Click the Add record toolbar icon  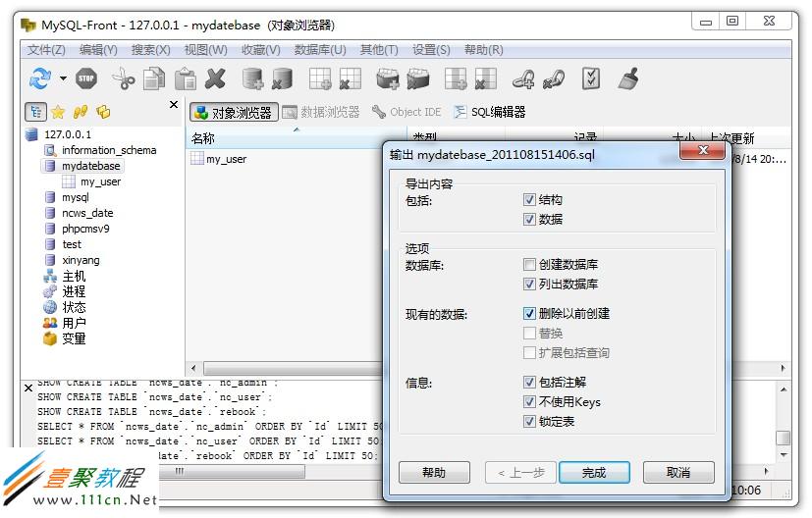click(388, 78)
